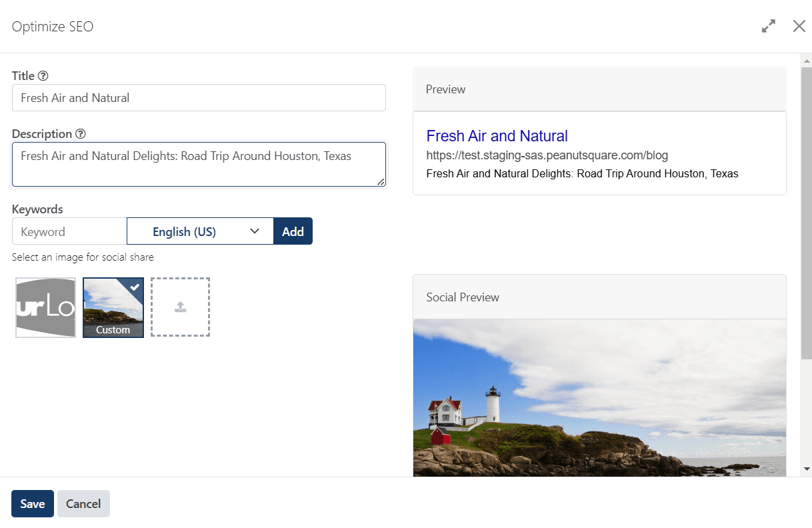The width and height of the screenshot is (812, 528).
Task: Click the description textarea resize grip
Action: (x=381, y=182)
